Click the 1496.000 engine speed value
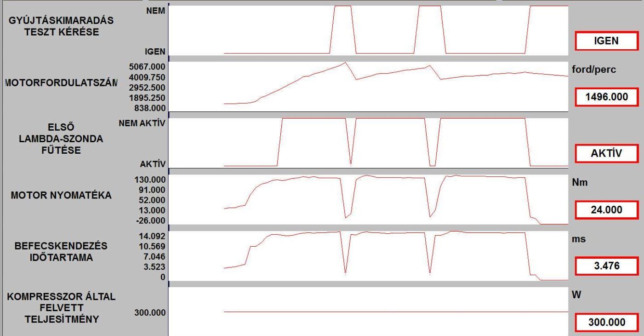Screen dimensions: 644x336 tap(606, 97)
